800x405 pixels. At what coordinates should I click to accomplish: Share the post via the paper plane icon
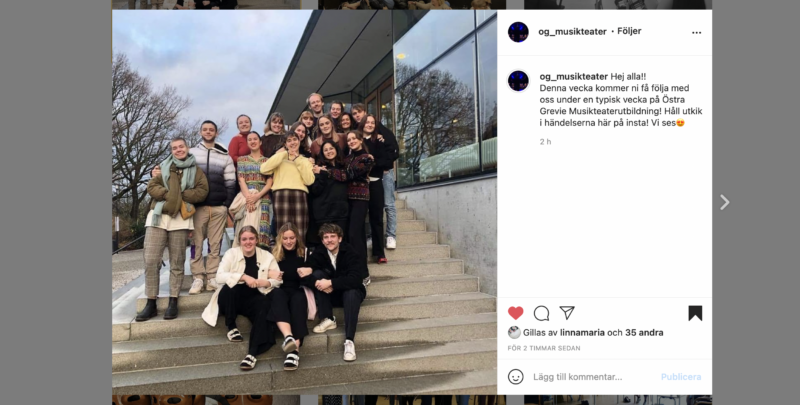[567, 313]
